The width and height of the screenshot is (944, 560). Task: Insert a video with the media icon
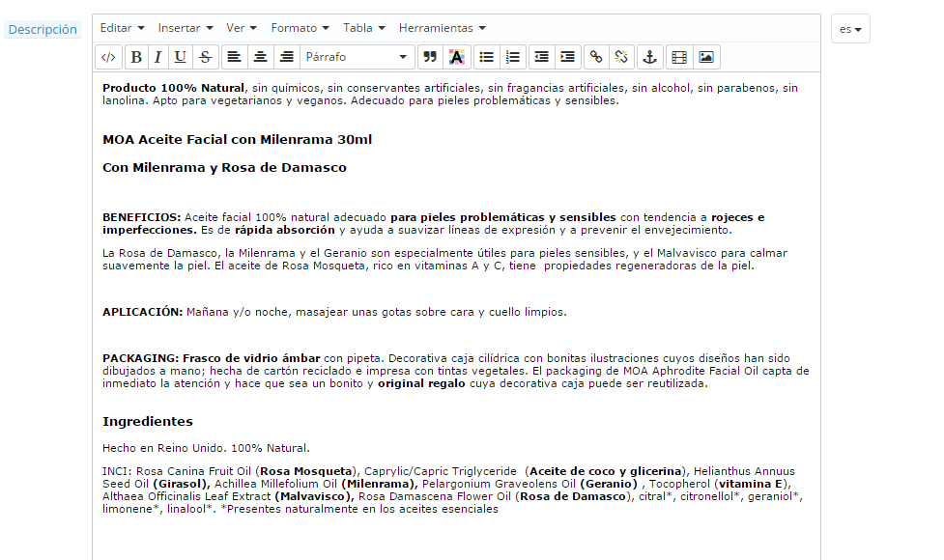click(679, 57)
